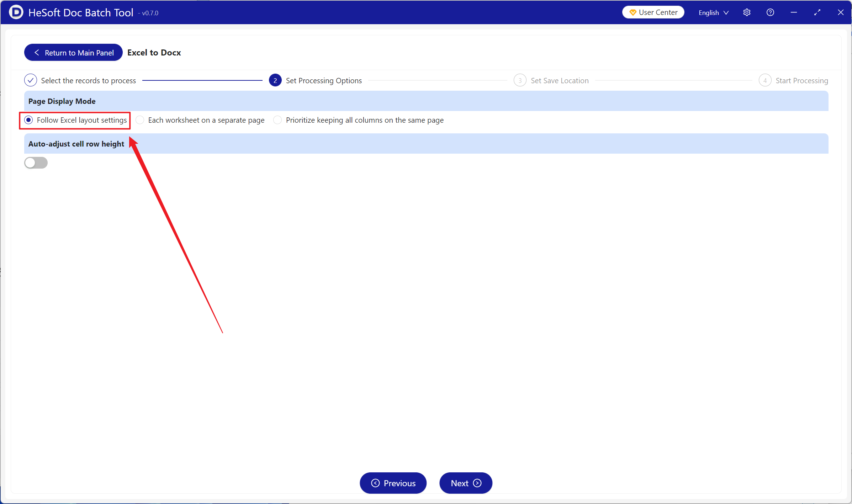The image size is (852, 504).
Task: Click the Page Display Mode section header
Action: tap(426, 101)
